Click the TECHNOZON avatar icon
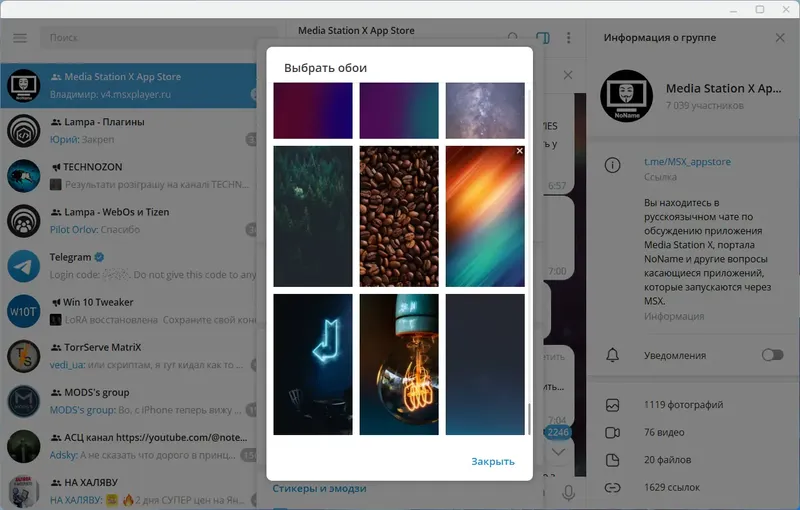Image resolution: width=800 pixels, height=510 pixels. click(23, 175)
